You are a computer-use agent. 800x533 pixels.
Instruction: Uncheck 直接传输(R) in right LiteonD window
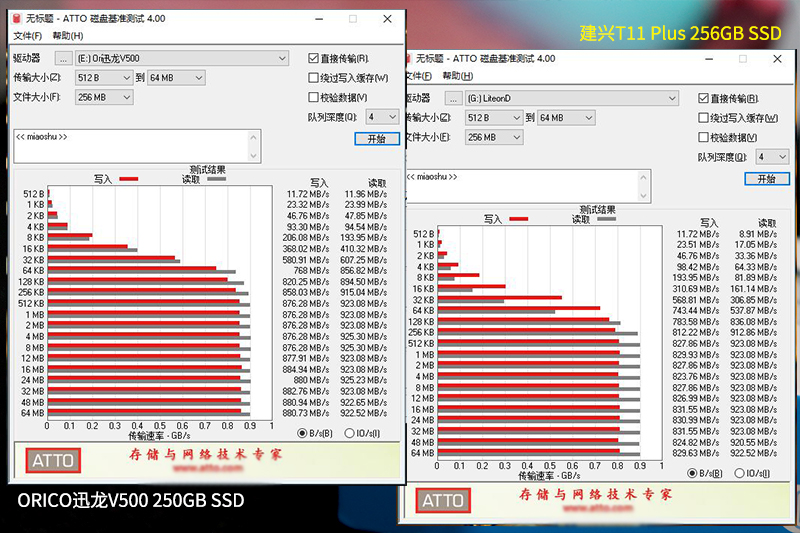703,98
